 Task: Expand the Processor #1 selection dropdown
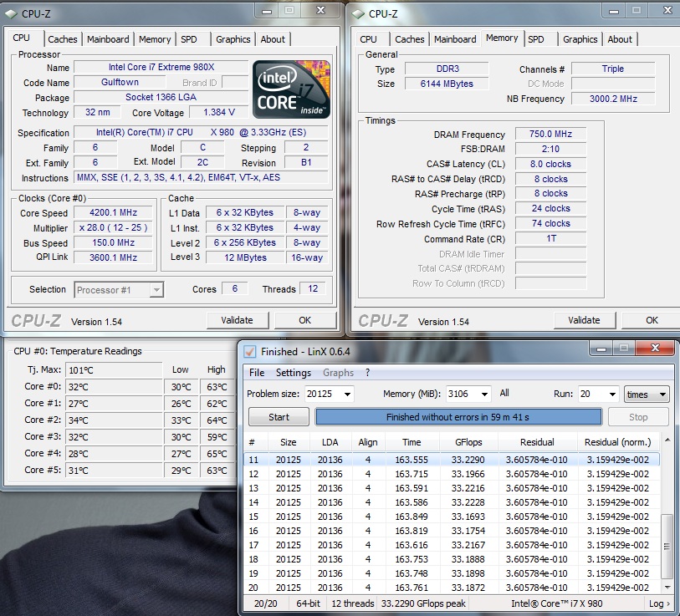pos(156,289)
